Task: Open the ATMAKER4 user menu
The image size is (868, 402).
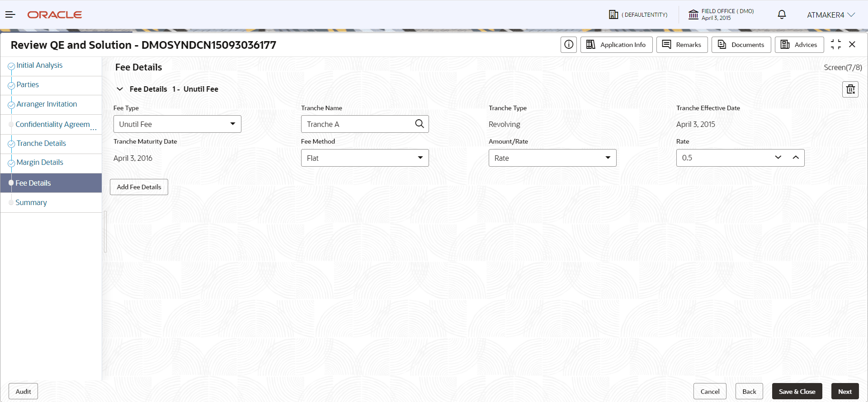Action: pyautogui.click(x=831, y=15)
